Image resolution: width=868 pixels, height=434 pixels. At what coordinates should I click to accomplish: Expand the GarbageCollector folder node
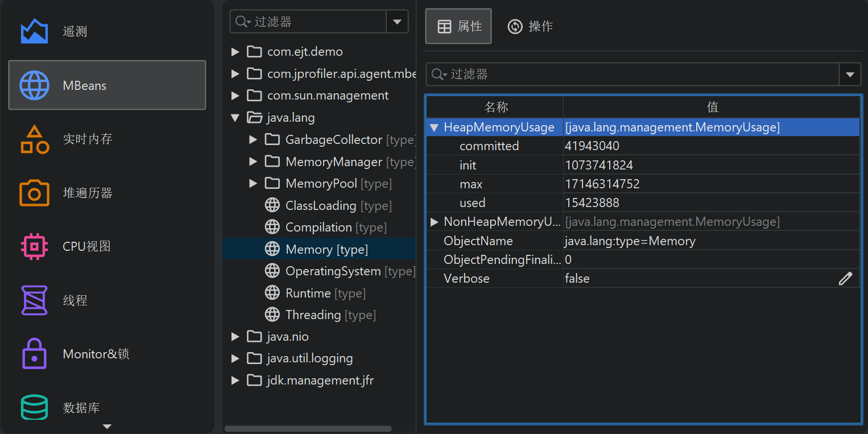(x=253, y=140)
